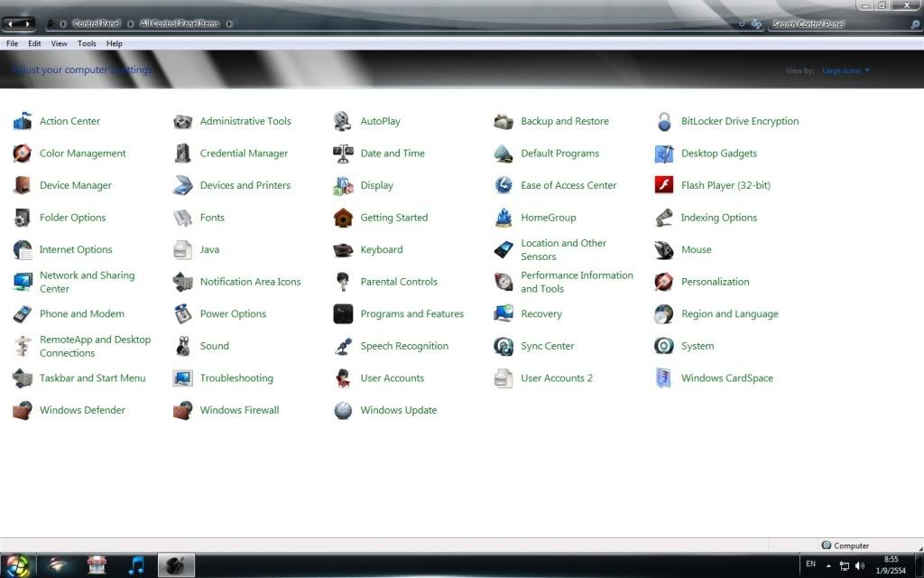Viewport: 924px width, 578px height.
Task: Open the Location and Other Sensors link
Action: 563,249
